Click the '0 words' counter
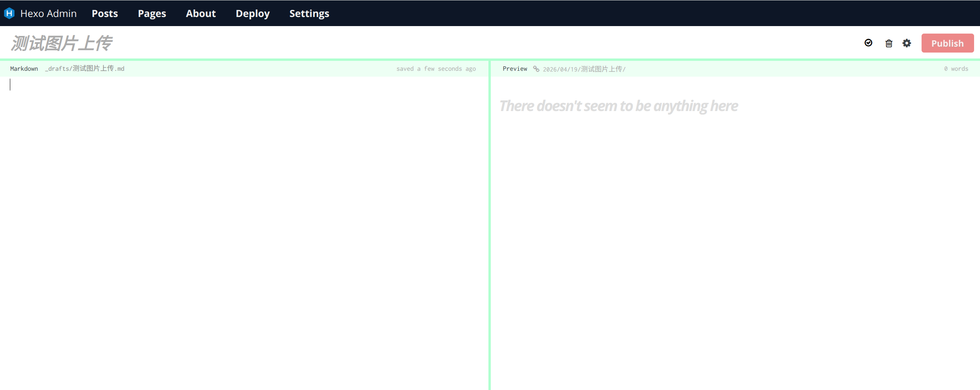This screenshot has height=390, width=980. (956, 68)
